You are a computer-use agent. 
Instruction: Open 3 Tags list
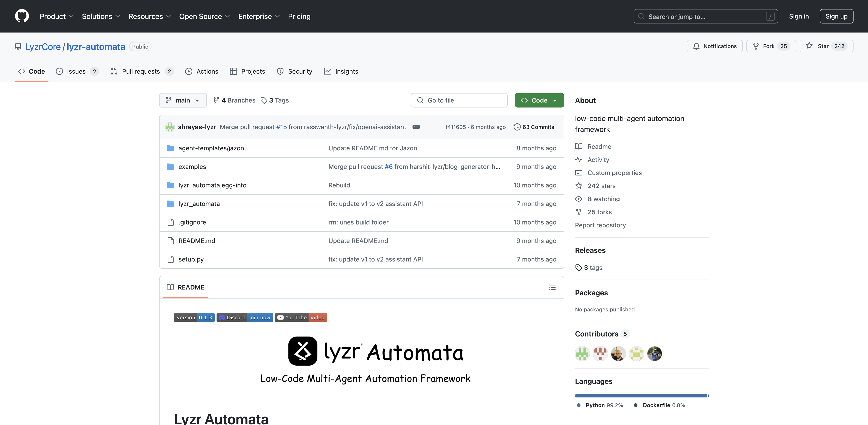(275, 100)
